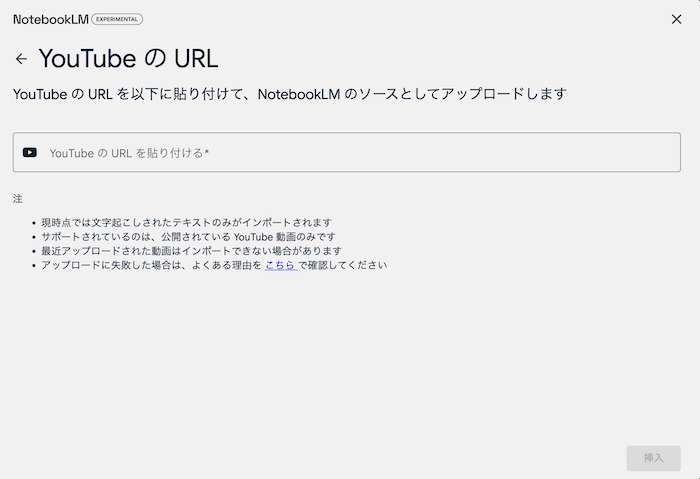Click the YouTube の URL heading
Image resolution: width=700 pixels, height=479 pixels.
[x=128, y=59]
